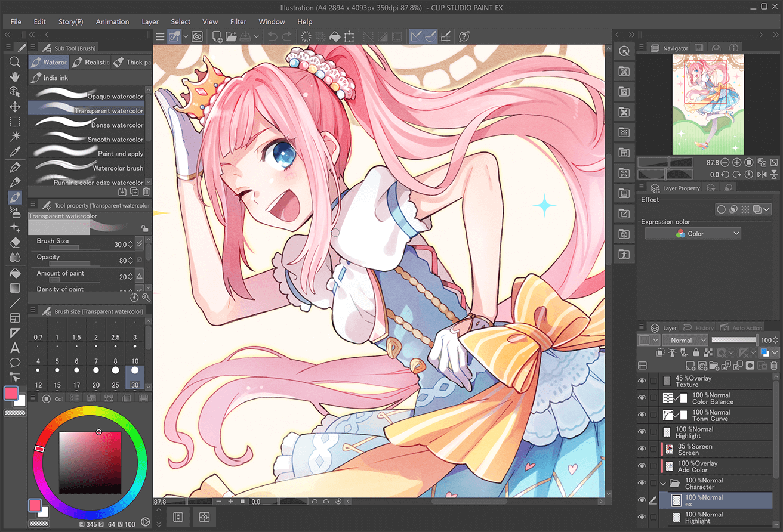Toggle visibility of the Screen layer
This screenshot has height=532, width=783.
pos(643,449)
